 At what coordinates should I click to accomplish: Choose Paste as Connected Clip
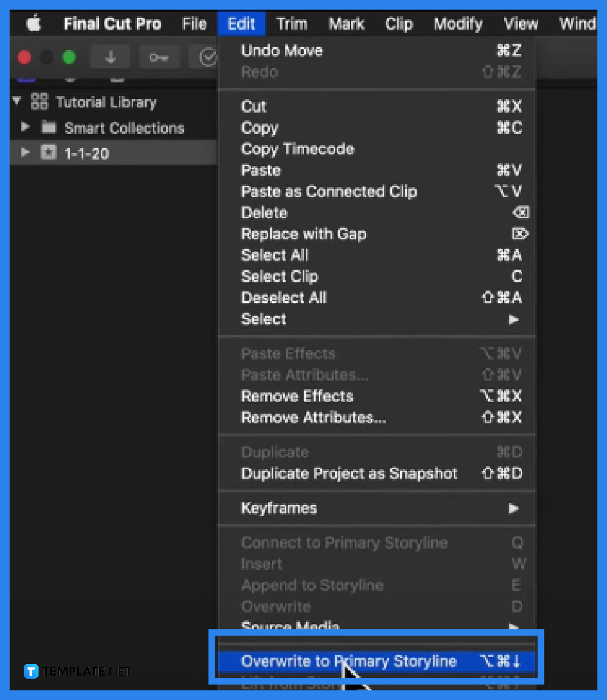click(x=329, y=191)
